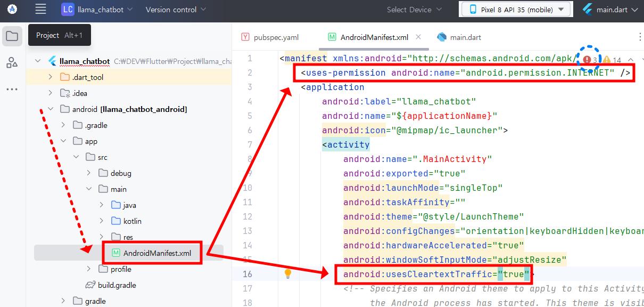Open the More tool windows ellipsis

pyautogui.click(x=12, y=90)
